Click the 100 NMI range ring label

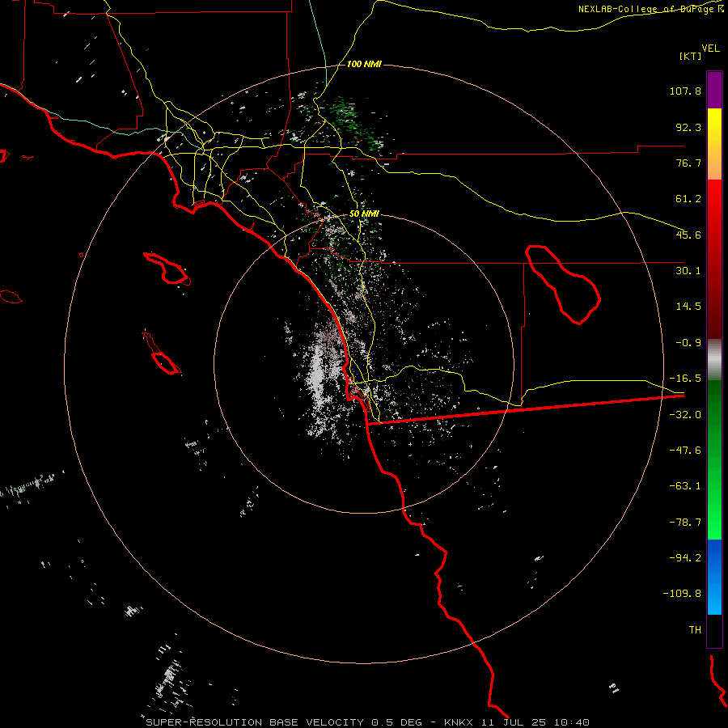click(364, 64)
